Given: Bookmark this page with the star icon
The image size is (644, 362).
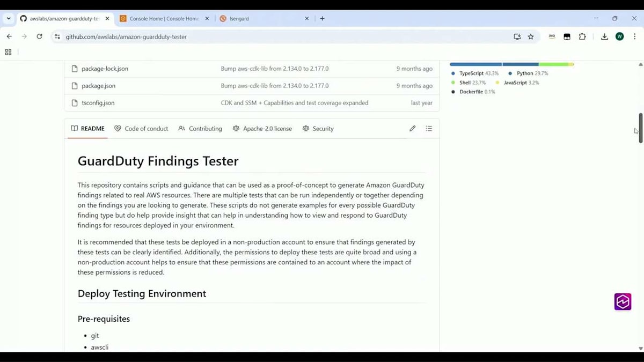Looking at the screenshot, I should 531,36.
